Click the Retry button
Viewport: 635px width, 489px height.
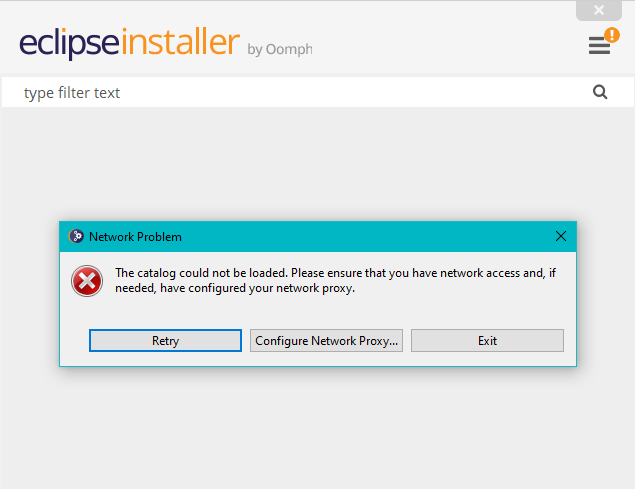(165, 340)
